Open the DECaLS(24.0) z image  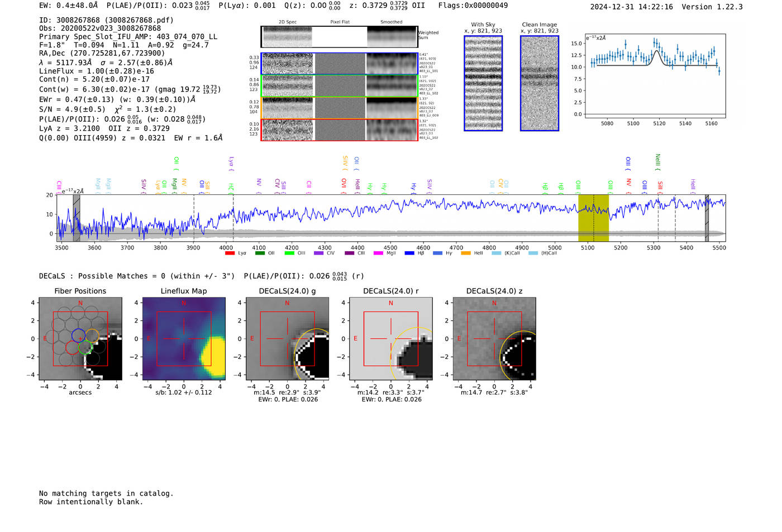[x=494, y=338]
